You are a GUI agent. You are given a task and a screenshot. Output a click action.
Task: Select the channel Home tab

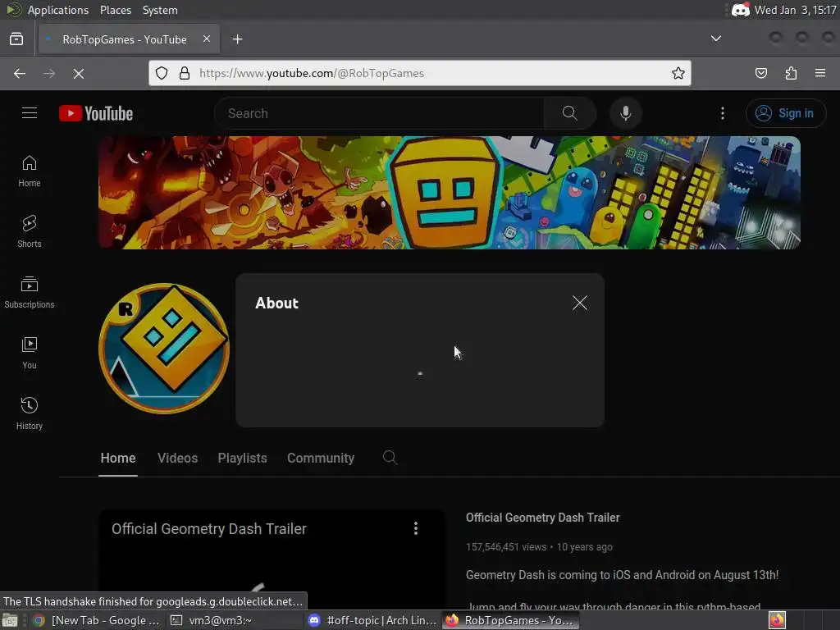[118, 458]
